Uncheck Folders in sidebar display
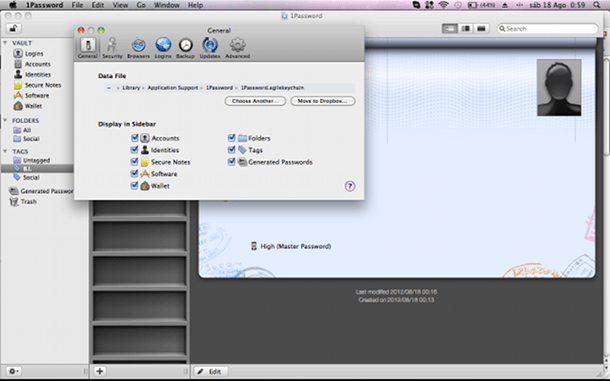610x381 pixels. click(231, 138)
